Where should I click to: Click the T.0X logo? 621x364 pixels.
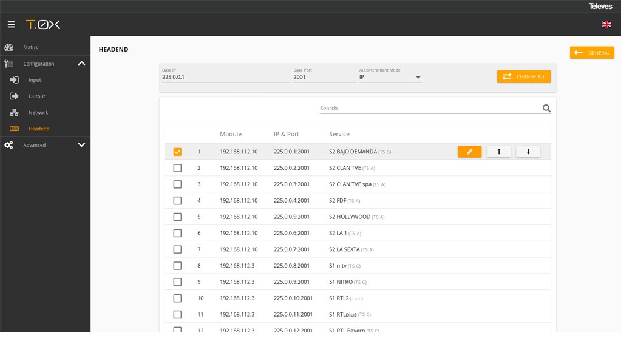[x=42, y=24]
